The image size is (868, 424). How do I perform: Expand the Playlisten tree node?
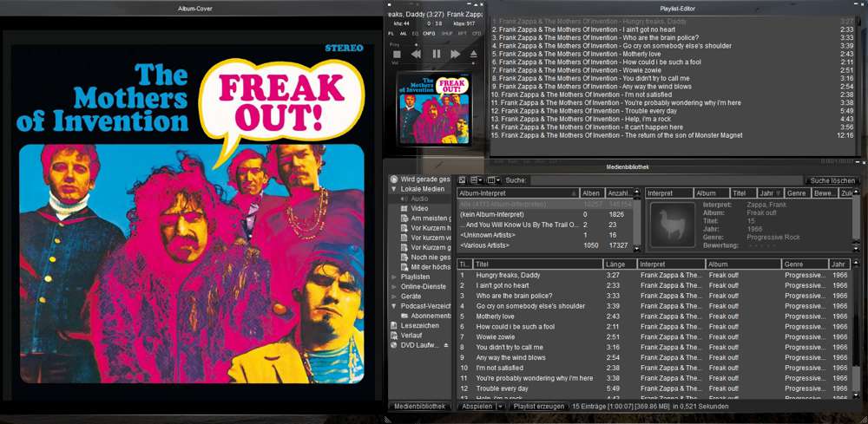click(394, 277)
